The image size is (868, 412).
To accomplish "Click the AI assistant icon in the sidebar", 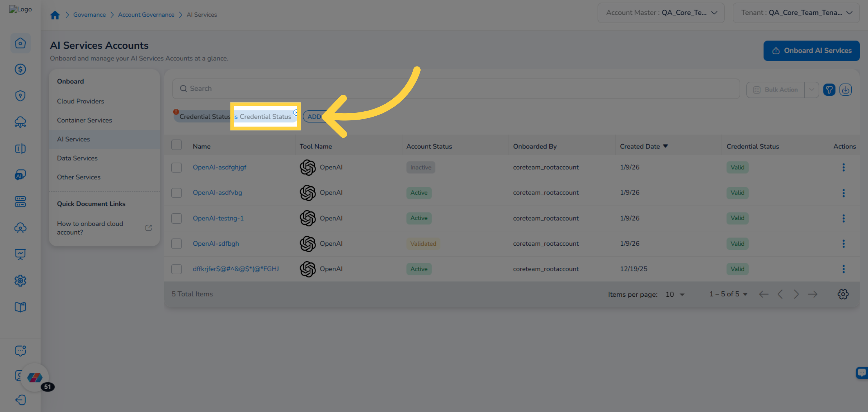I will click(20, 175).
